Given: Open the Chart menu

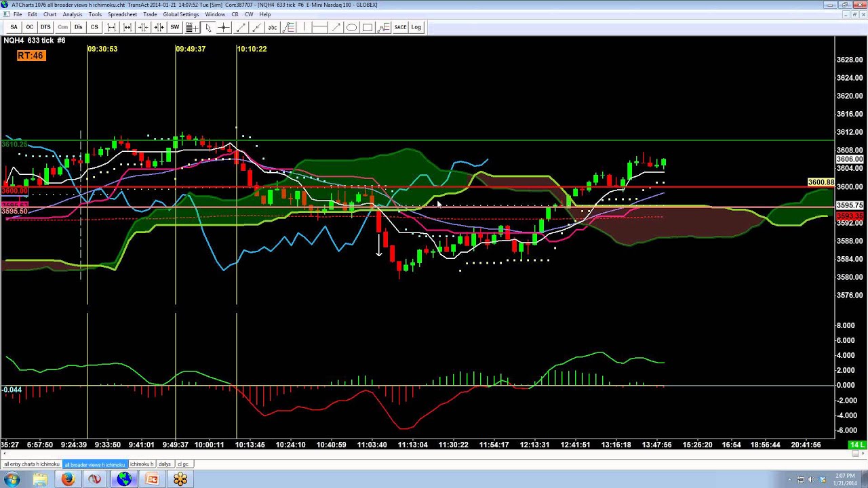Looking at the screenshot, I should pos(50,14).
